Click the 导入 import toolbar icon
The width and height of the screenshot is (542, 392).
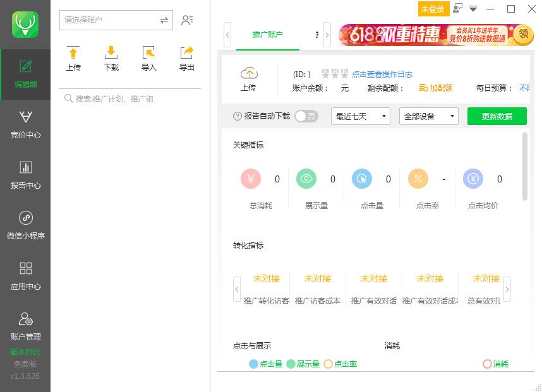[149, 58]
